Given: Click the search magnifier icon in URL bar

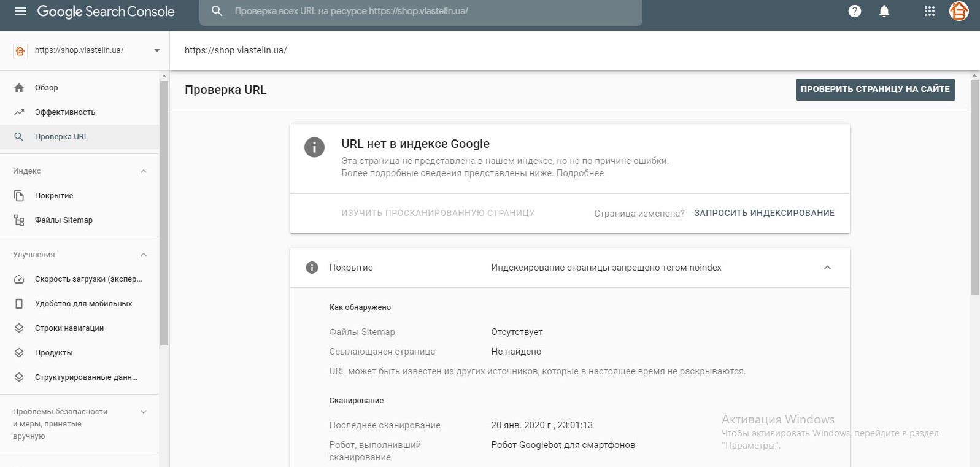Looking at the screenshot, I should point(217,11).
